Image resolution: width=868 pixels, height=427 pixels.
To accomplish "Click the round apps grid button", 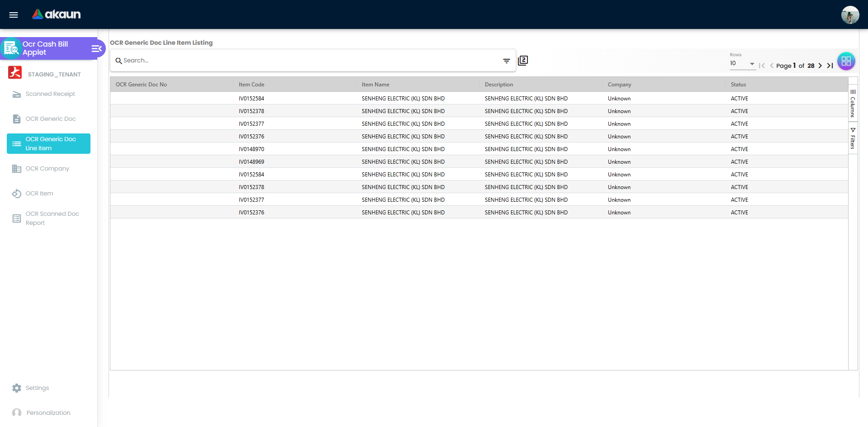I will coord(846,61).
